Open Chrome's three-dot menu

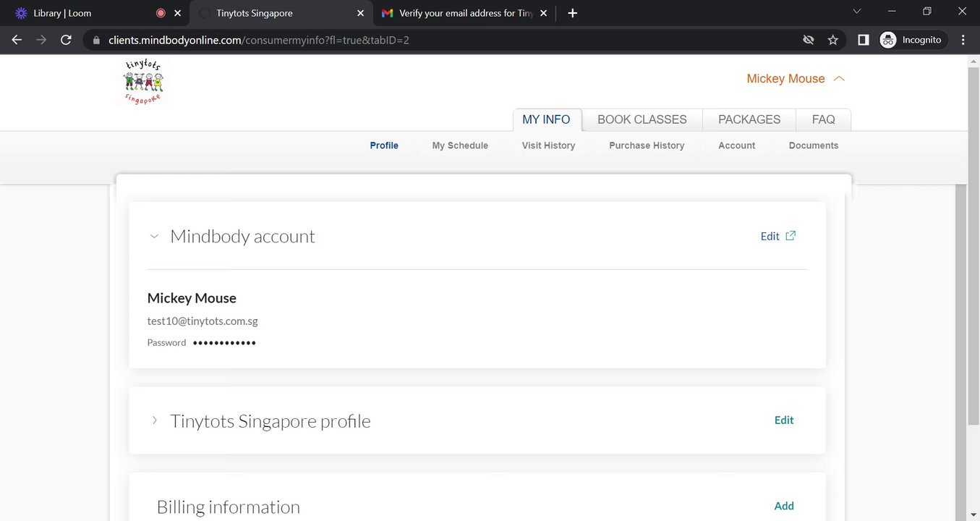pyautogui.click(x=963, y=40)
